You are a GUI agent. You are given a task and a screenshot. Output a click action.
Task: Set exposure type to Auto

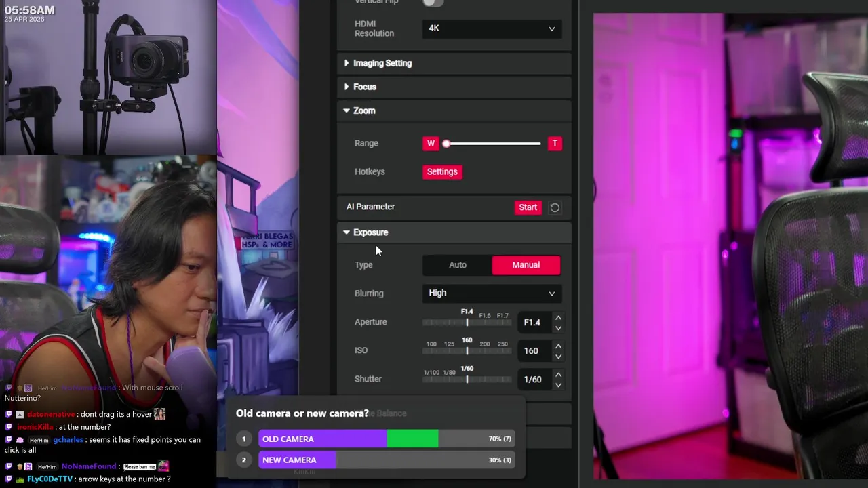[458, 265]
